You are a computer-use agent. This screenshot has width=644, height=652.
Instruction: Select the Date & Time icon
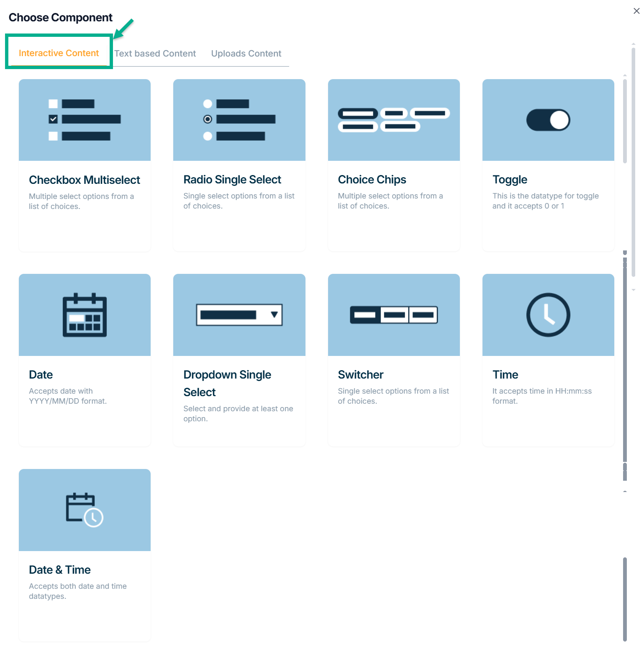[85, 510]
